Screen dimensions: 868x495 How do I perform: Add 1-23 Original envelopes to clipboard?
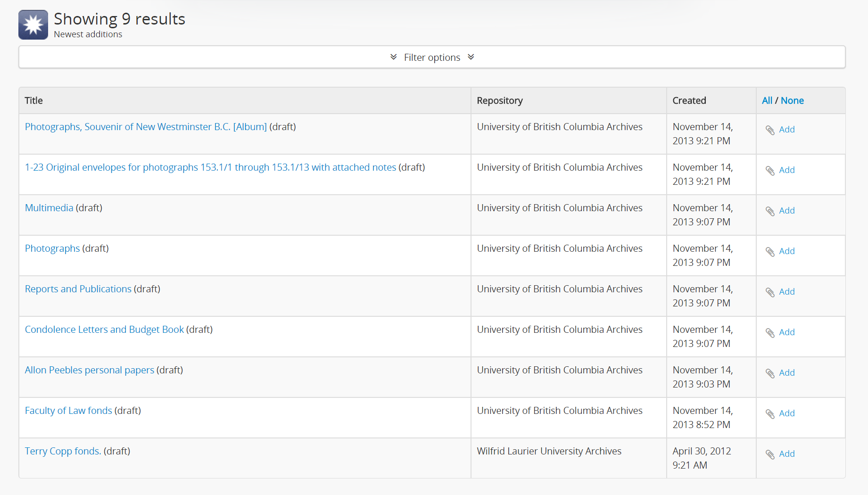(786, 170)
